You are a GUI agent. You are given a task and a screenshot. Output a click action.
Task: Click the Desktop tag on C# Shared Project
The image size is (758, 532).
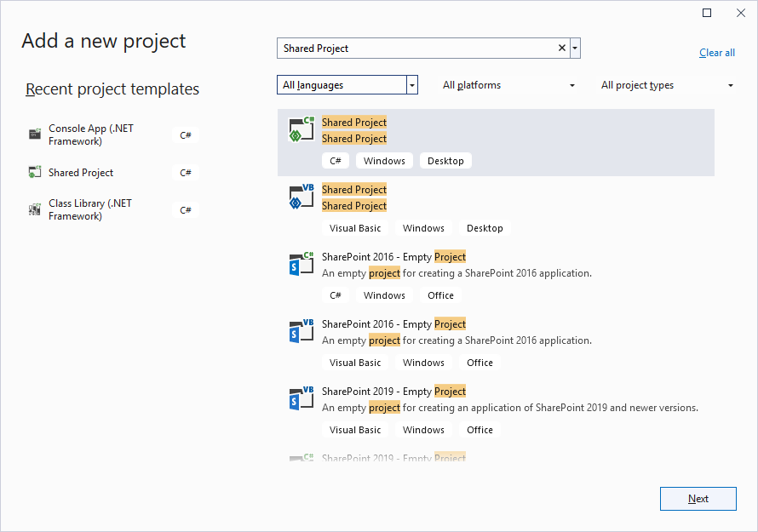tap(445, 161)
